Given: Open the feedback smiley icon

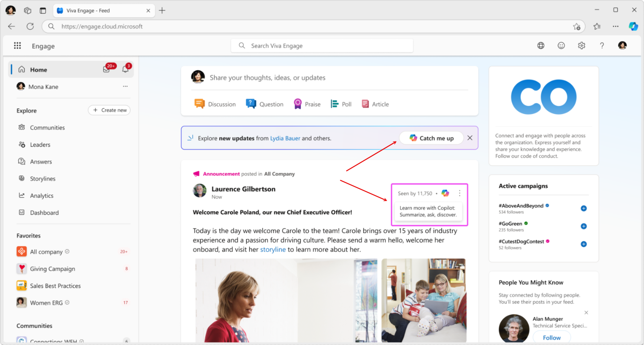Looking at the screenshot, I should [x=561, y=45].
